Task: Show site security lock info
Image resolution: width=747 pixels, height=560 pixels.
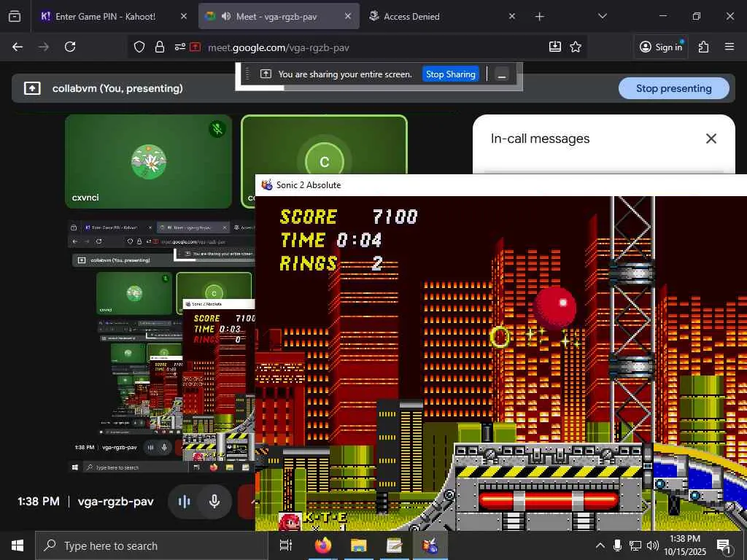Action: tap(160, 47)
